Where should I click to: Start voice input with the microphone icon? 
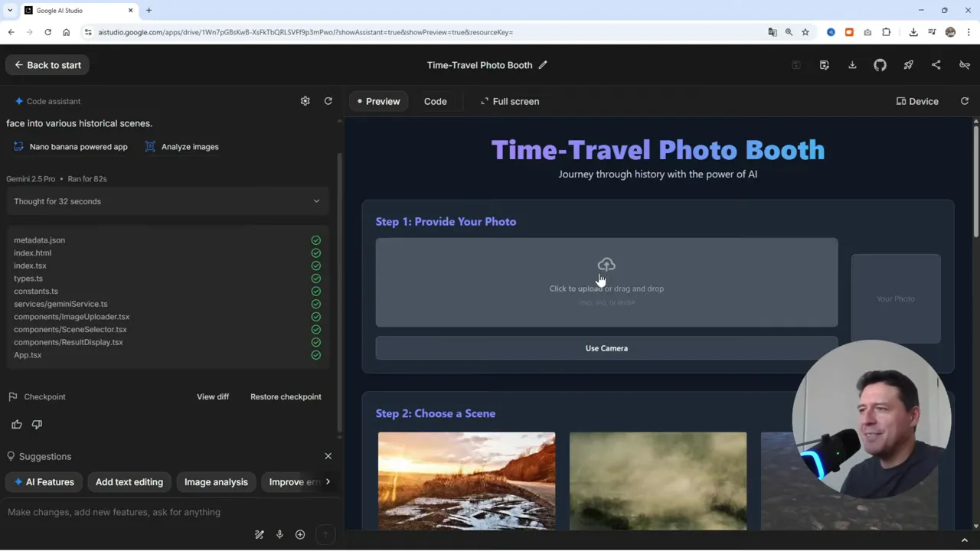[x=279, y=534]
